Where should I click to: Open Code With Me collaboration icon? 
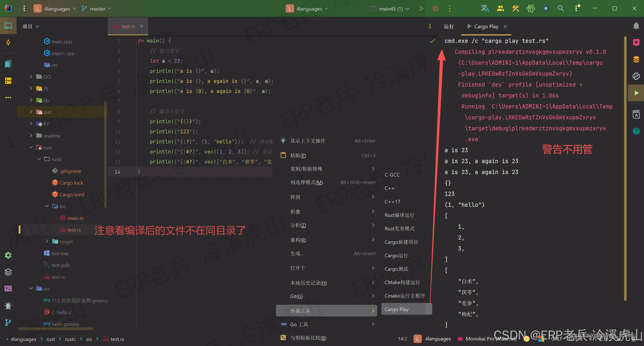click(x=500, y=8)
